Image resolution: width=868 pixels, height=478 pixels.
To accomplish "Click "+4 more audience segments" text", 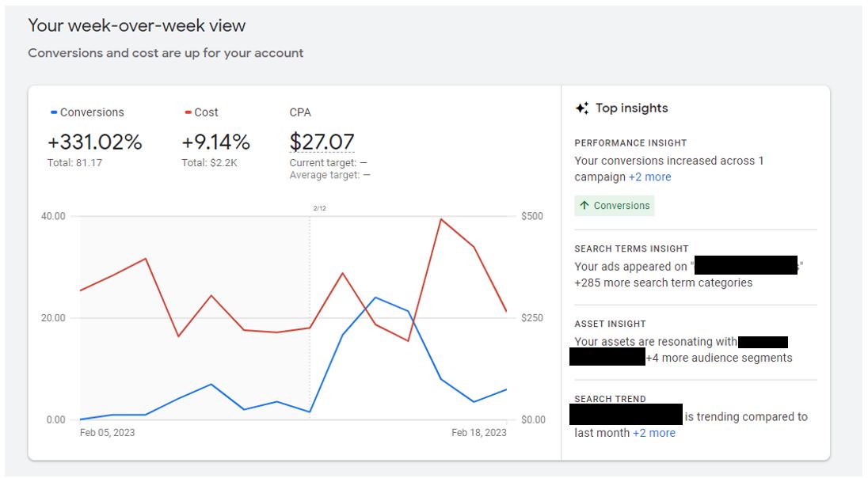I will pyautogui.click(x=719, y=358).
